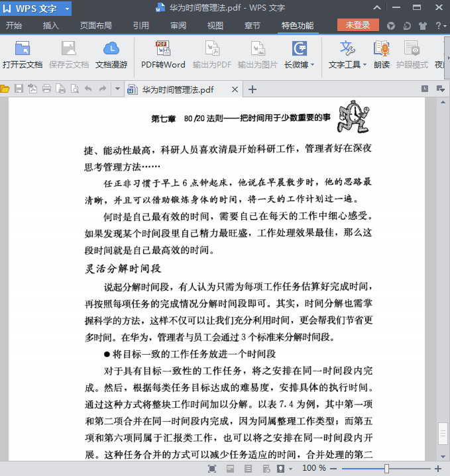
Task: Select web layout view in status bar
Action: tap(266, 469)
